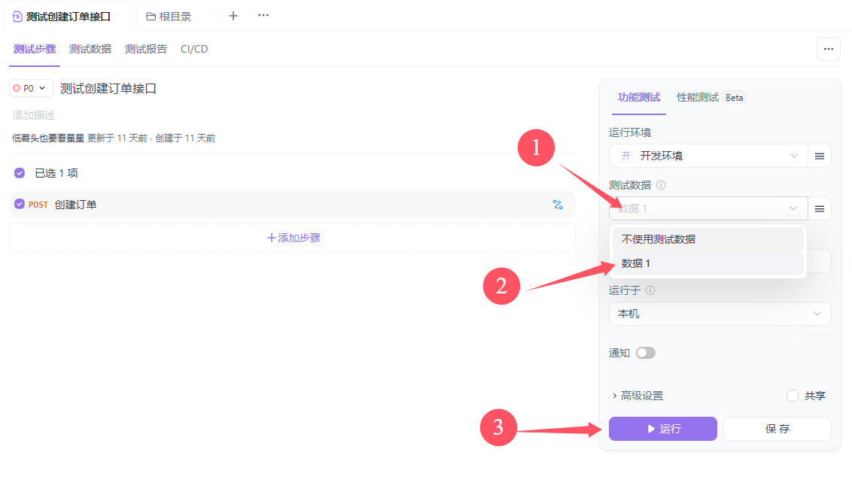Click the step settings icon on 创建订单 row
This screenshot has width=852, height=504.
tap(558, 205)
